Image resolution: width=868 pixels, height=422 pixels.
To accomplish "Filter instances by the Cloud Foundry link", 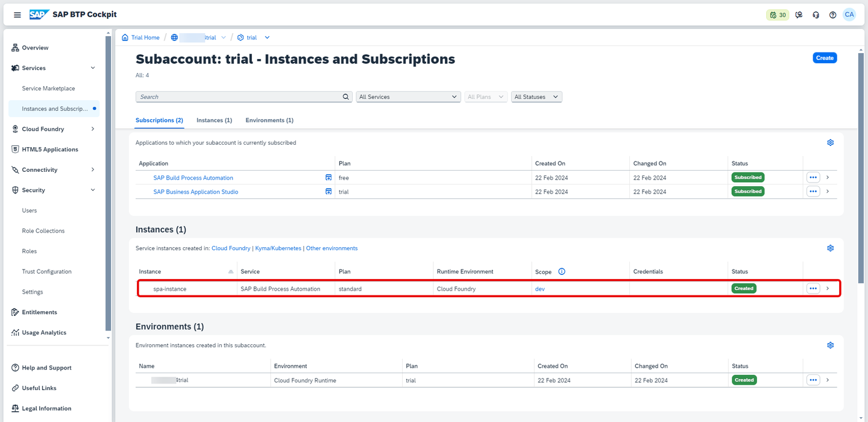I will click(231, 248).
